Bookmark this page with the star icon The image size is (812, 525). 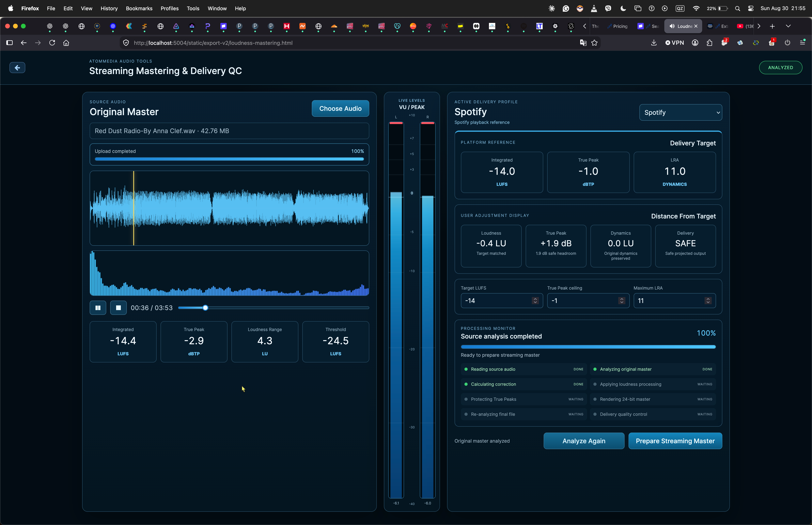tap(594, 43)
